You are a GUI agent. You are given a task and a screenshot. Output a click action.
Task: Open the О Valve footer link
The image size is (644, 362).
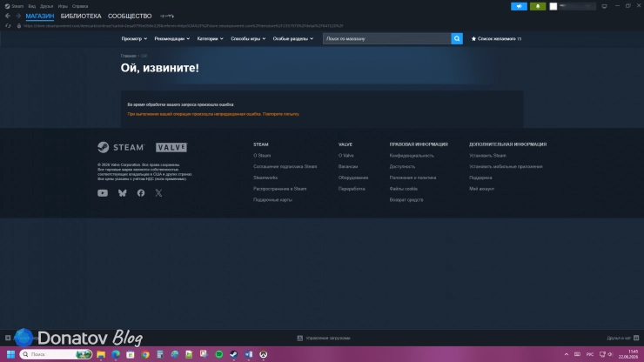[345, 156]
